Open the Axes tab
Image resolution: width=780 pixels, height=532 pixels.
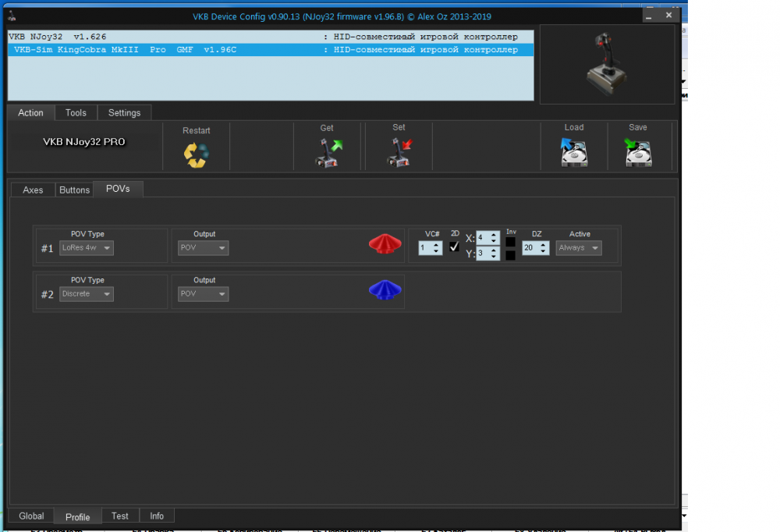click(33, 190)
